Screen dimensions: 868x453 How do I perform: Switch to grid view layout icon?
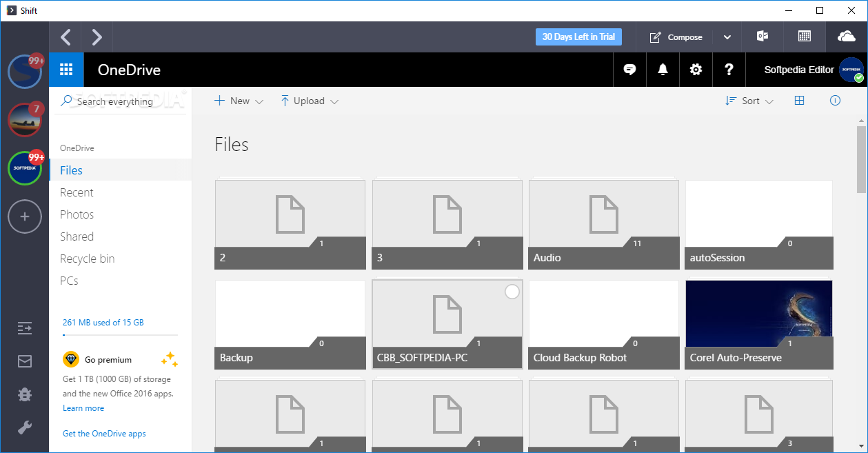point(800,101)
